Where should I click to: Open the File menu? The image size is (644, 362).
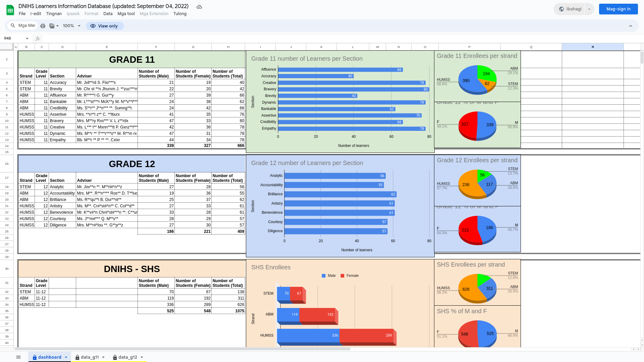click(22, 14)
